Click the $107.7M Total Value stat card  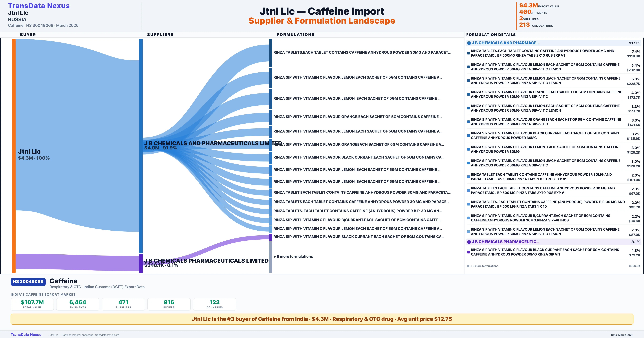pos(32,304)
